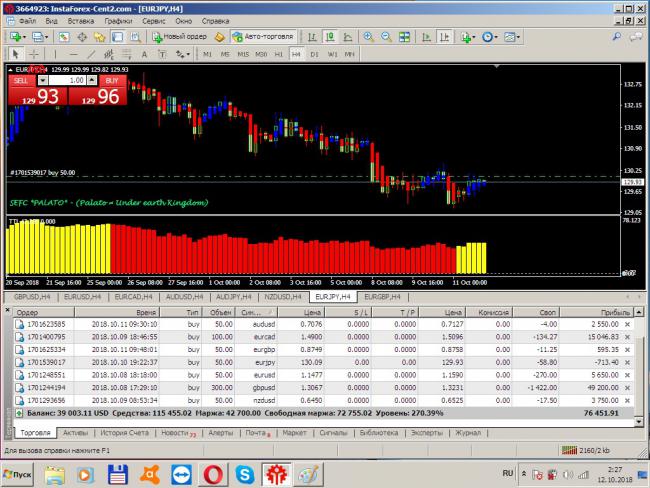Click the red SELL button
The height and width of the screenshot is (488, 650).
click(x=22, y=80)
